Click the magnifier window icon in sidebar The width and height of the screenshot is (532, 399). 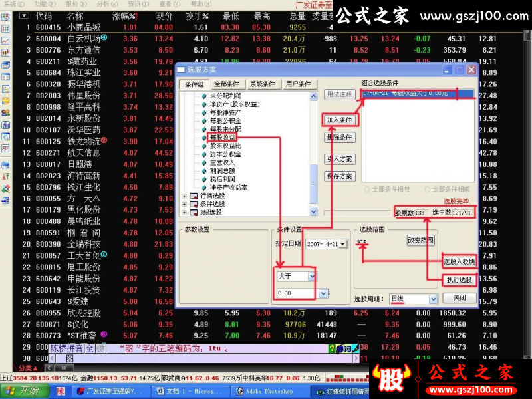pyautogui.click(x=5, y=137)
